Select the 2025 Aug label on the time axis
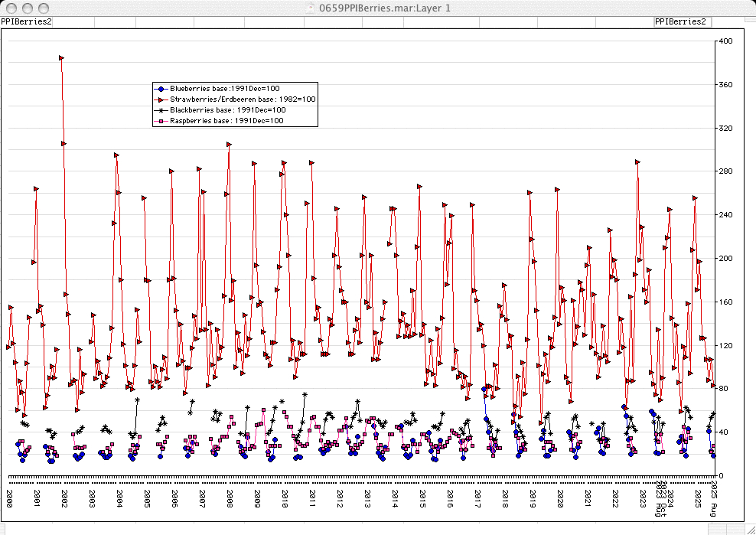 click(713, 499)
